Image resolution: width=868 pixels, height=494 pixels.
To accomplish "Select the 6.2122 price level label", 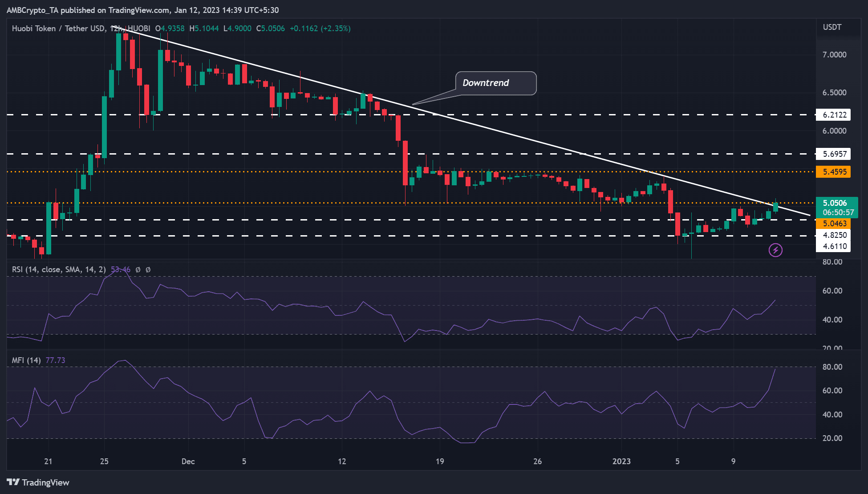I will click(833, 115).
